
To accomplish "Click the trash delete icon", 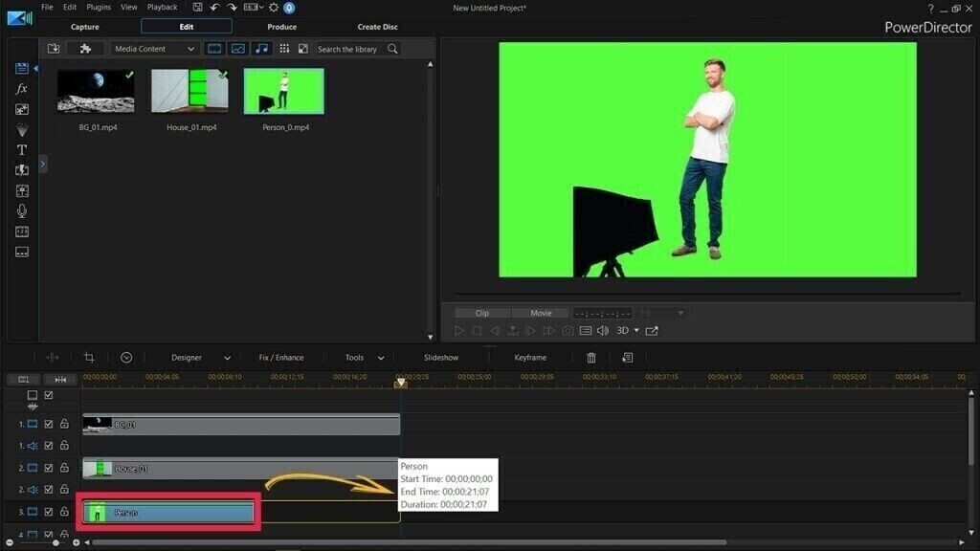I will click(591, 358).
